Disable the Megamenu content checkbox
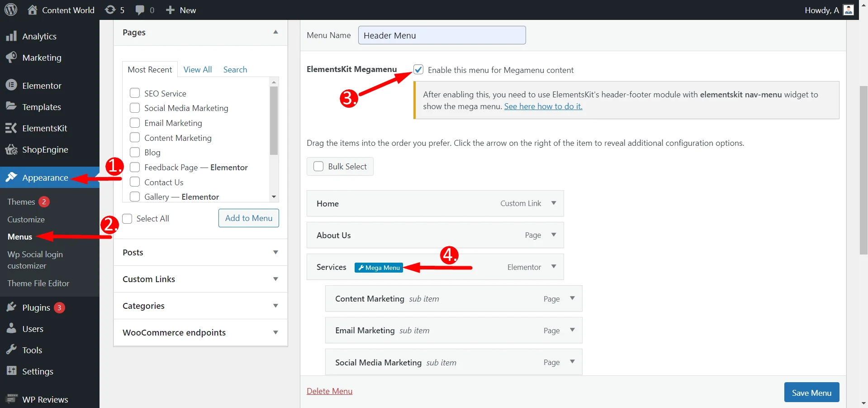Viewport: 868px width, 408px height. pyautogui.click(x=418, y=70)
